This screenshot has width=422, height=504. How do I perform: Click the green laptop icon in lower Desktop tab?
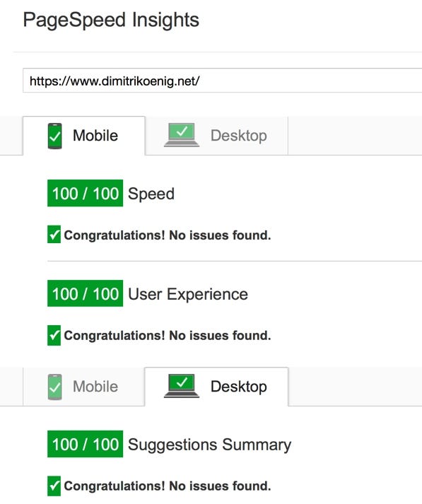click(182, 386)
